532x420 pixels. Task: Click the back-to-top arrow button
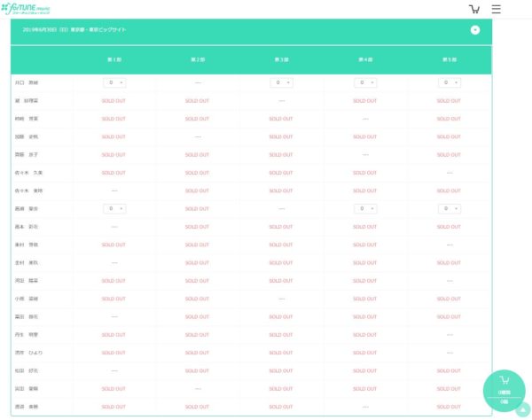[x=523, y=410]
